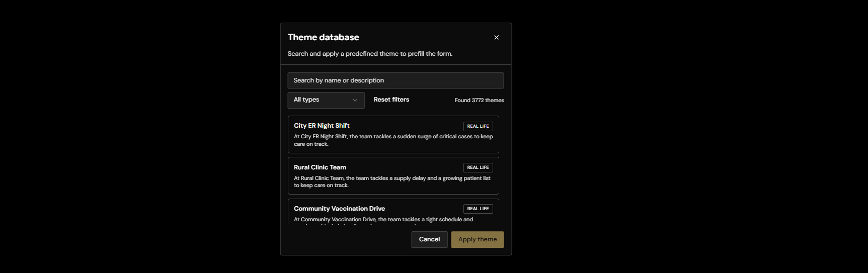Click the Community Vaccination Drive description text

click(383, 220)
